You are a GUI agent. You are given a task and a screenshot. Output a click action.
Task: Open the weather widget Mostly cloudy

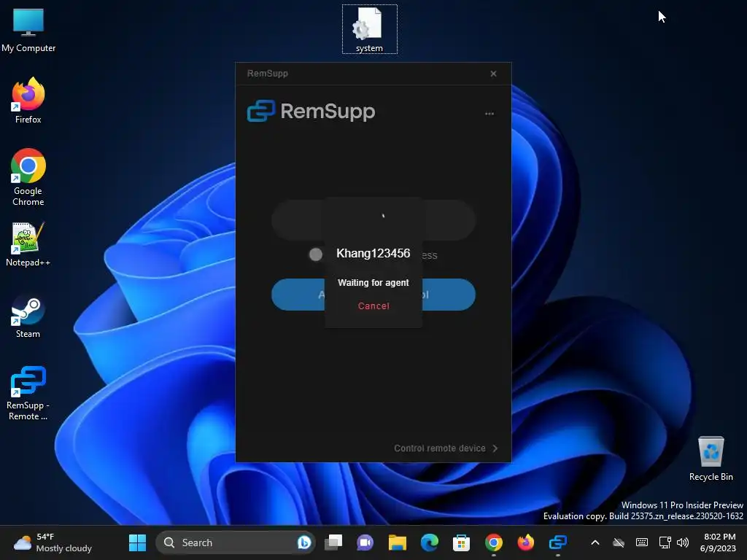click(53, 542)
